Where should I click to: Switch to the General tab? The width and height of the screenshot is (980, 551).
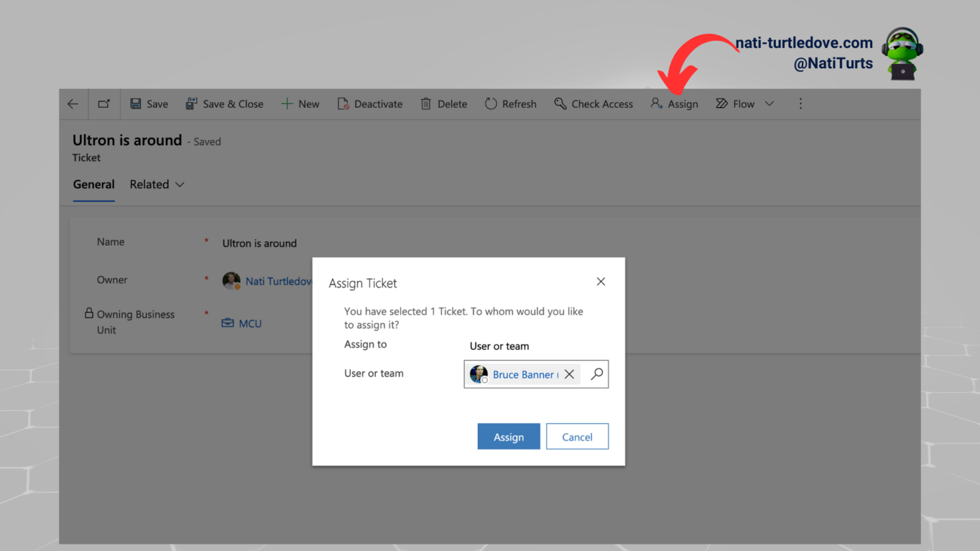pyautogui.click(x=94, y=184)
